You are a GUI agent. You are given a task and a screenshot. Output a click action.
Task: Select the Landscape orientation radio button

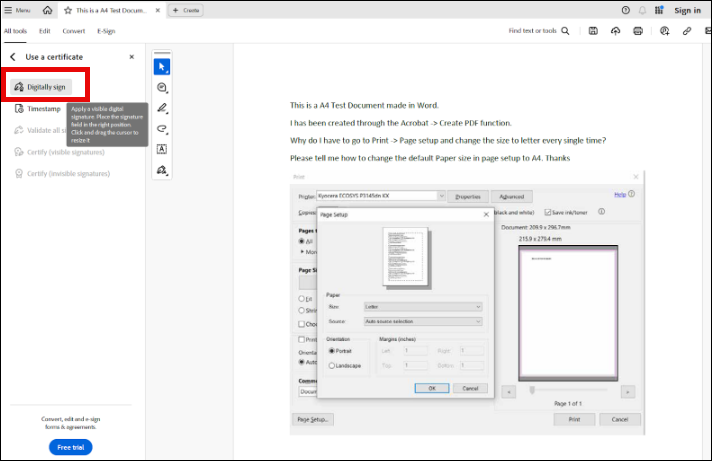pyautogui.click(x=332, y=366)
